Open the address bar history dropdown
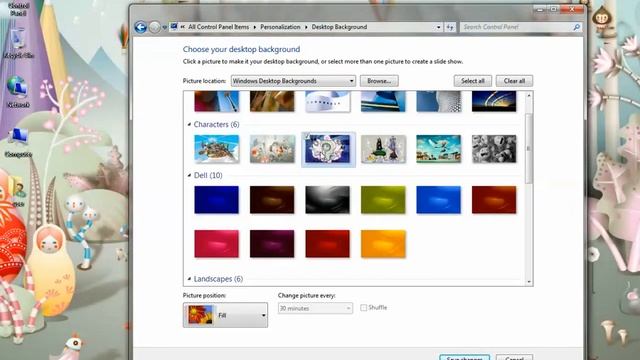 pyautogui.click(x=438, y=27)
